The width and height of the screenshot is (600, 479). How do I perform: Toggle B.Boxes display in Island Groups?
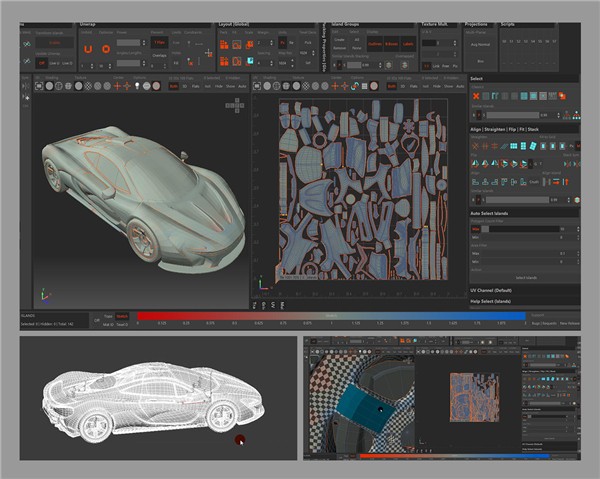pyautogui.click(x=391, y=44)
